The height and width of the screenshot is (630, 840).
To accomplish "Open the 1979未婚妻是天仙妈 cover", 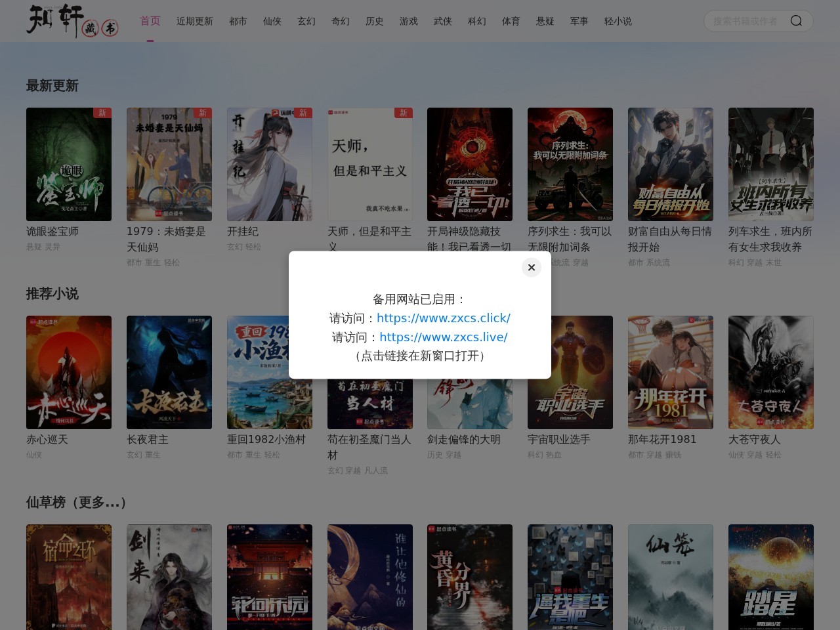I will [x=169, y=164].
